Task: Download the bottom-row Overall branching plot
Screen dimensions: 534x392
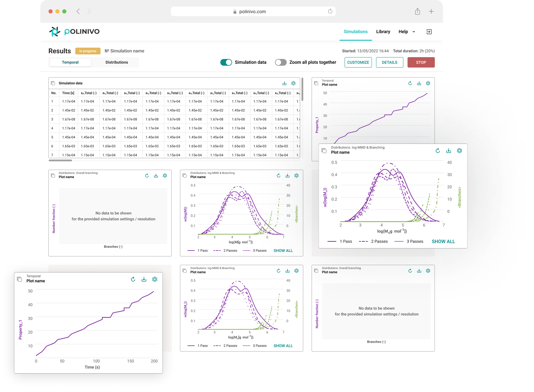Action: pyautogui.click(x=419, y=271)
